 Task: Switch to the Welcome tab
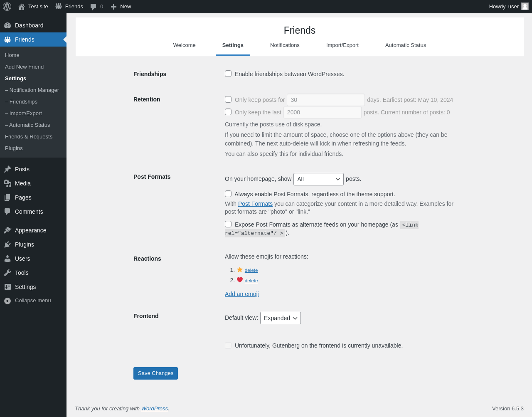click(x=184, y=45)
